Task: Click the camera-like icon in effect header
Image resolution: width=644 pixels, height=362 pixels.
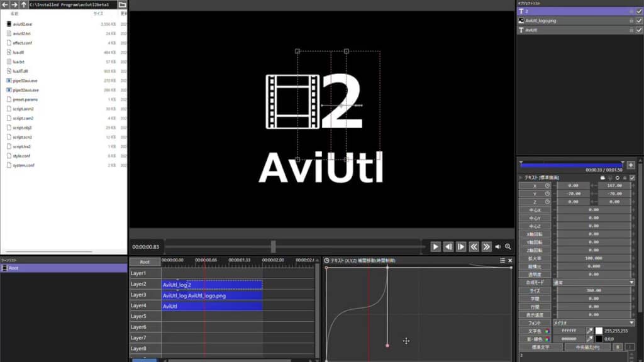Action: coord(602,178)
